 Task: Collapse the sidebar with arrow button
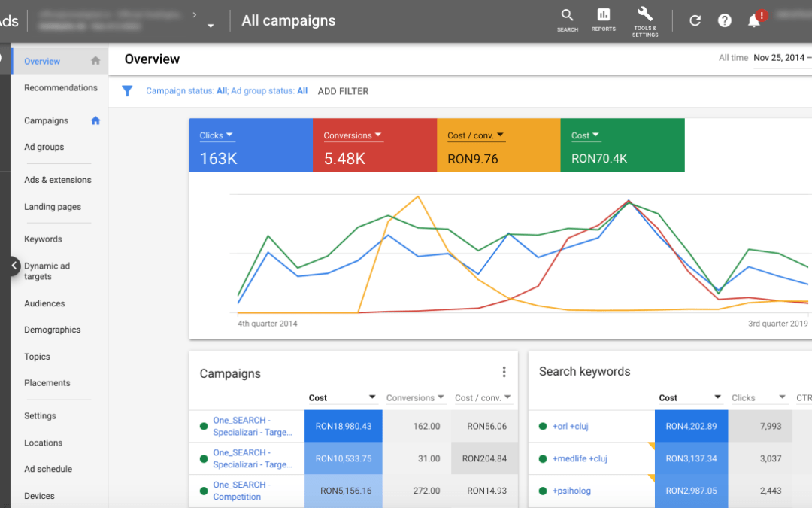coord(14,266)
